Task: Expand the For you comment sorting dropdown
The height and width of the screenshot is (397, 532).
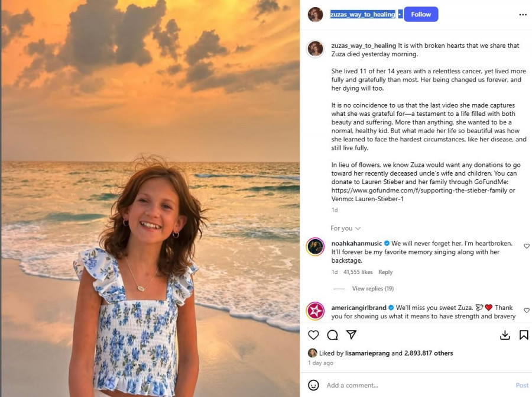Action: [x=346, y=228]
